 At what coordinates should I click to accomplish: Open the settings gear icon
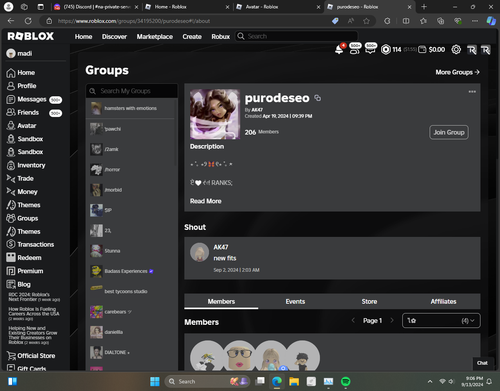(456, 50)
